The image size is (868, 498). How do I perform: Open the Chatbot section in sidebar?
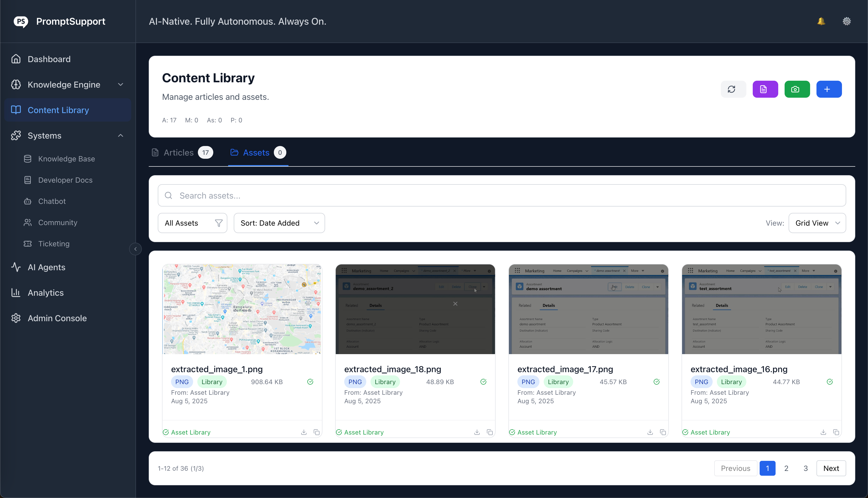click(52, 201)
